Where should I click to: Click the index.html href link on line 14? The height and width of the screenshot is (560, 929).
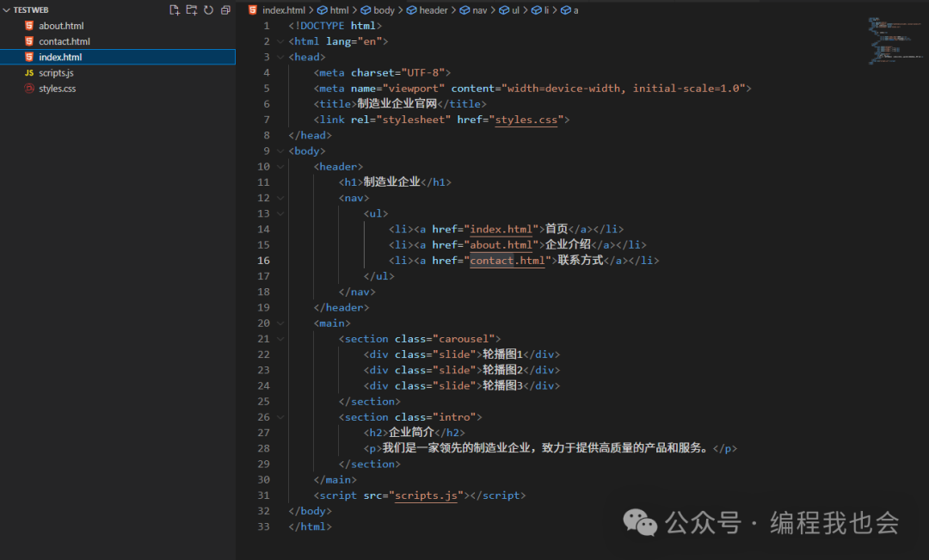tap(501, 230)
